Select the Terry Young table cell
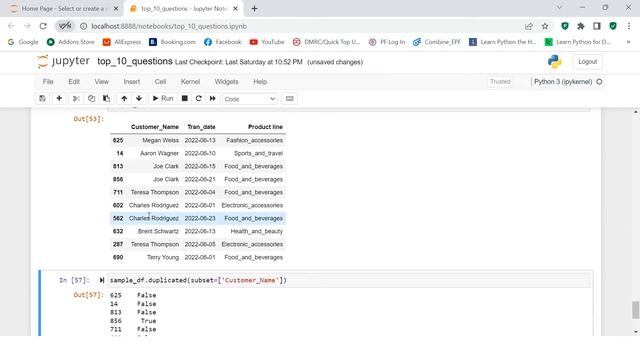 [x=163, y=257]
